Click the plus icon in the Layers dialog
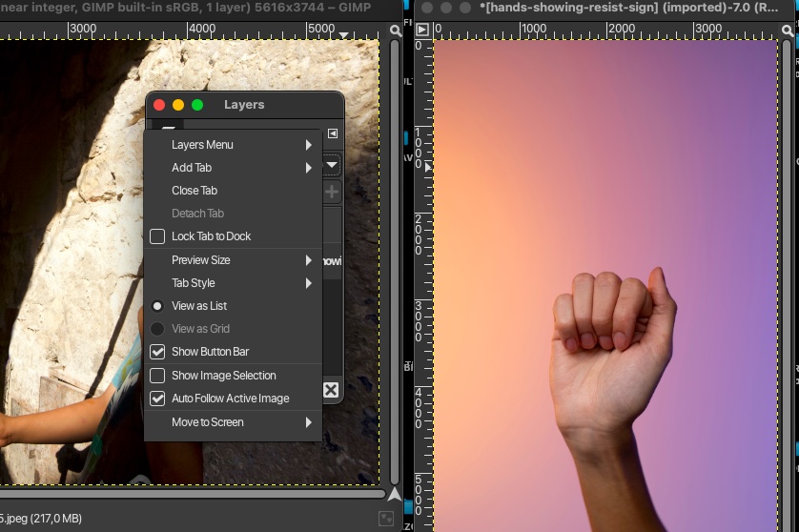The height and width of the screenshot is (532, 799). tap(332, 193)
